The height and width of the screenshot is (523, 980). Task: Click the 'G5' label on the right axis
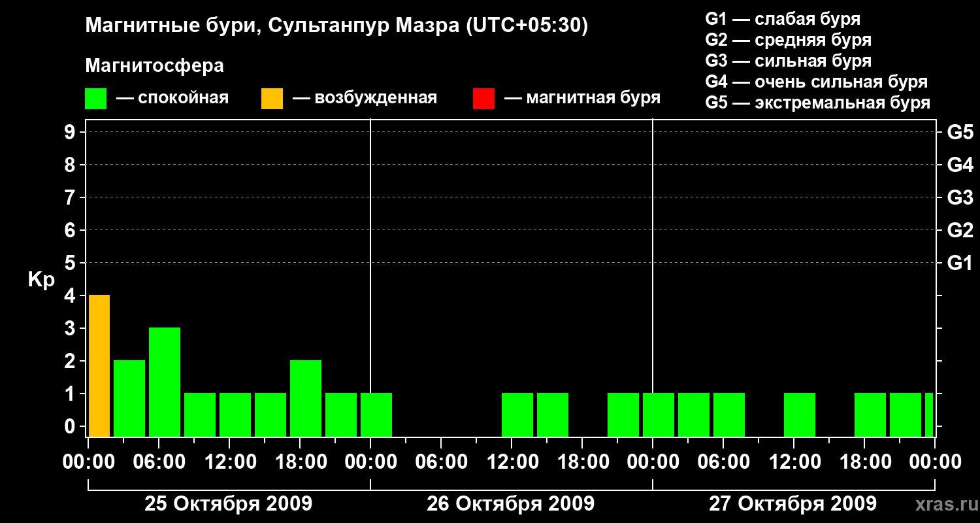pyautogui.click(x=960, y=133)
